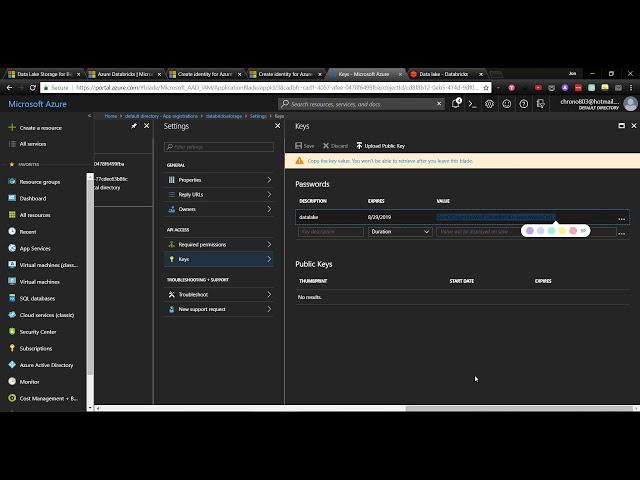Pick the pink highlighter color swatch
This screenshot has width=640, height=480.
tap(573, 231)
